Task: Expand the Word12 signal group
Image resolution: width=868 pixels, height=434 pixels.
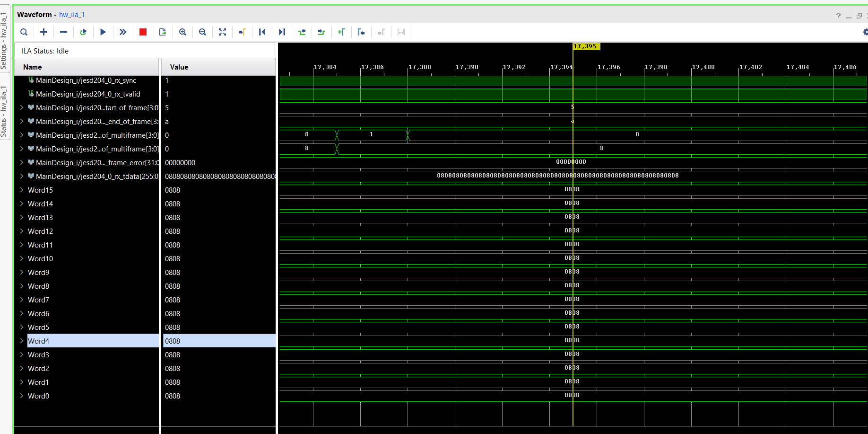Action: (x=22, y=231)
